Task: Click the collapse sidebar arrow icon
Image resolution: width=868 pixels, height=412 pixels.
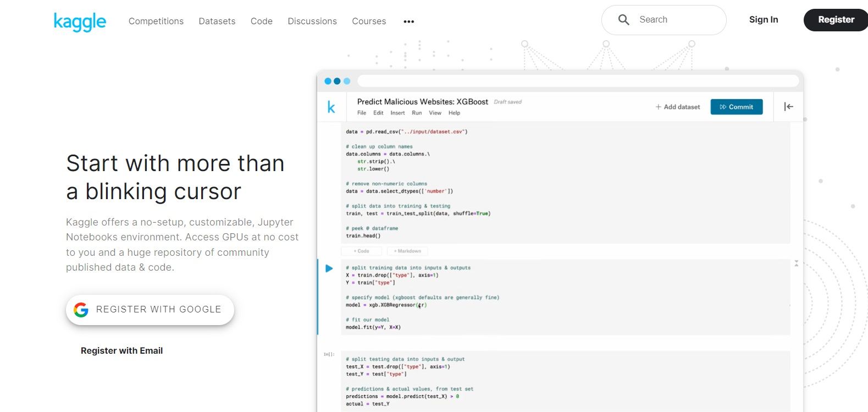Action: click(788, 107)
